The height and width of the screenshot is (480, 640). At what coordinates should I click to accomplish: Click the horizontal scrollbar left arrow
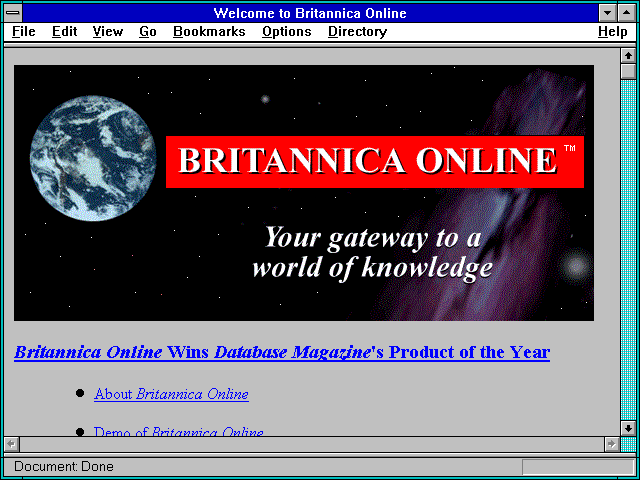(12, 444)
